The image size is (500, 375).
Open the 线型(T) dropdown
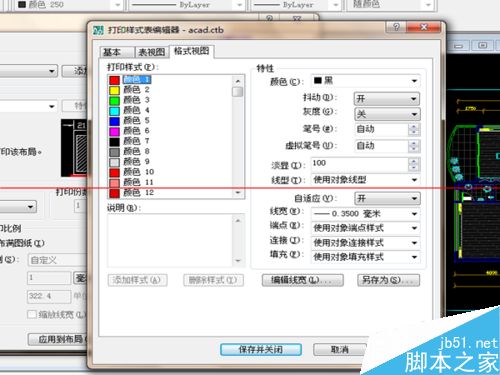[x=366, y=180]
